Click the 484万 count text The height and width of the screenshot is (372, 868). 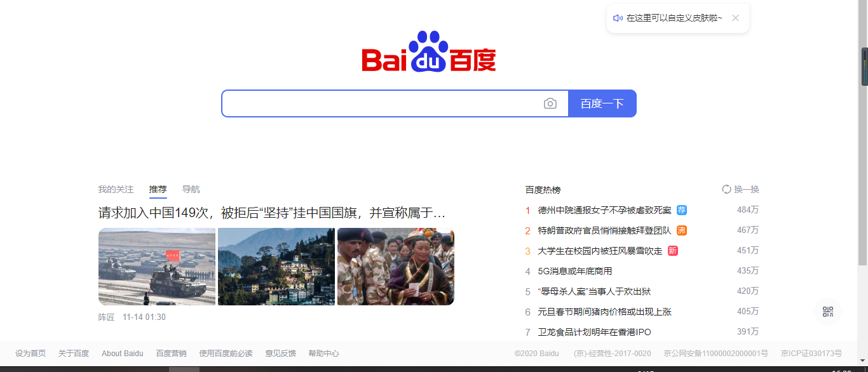point(748,210)
